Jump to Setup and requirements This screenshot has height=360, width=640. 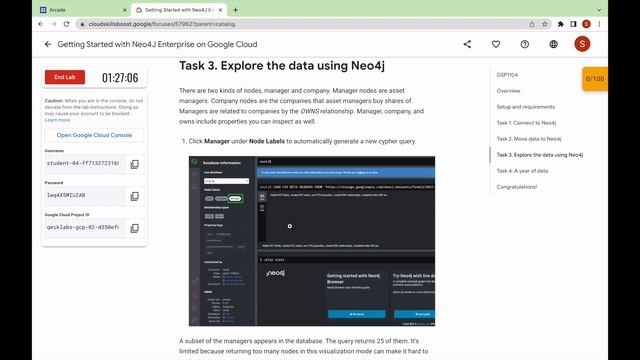click(526, 107)
